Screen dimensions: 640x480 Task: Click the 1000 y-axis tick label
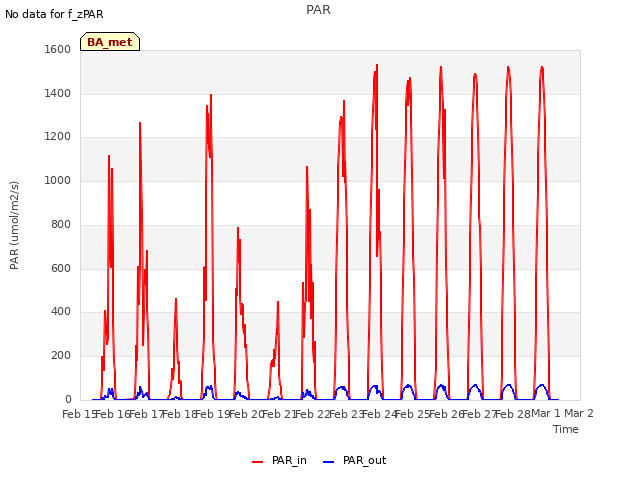[x=58, y=180]
